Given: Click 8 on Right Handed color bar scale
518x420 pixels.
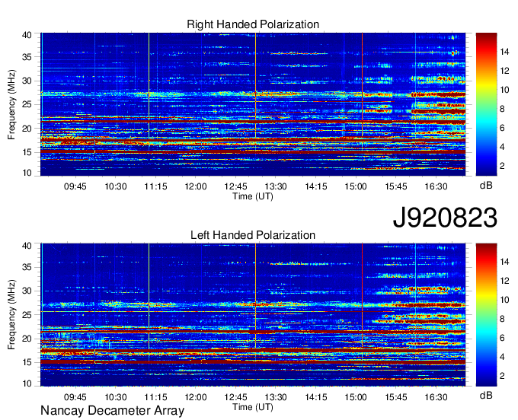Looking at the screenshot, I should coord(502,109).
